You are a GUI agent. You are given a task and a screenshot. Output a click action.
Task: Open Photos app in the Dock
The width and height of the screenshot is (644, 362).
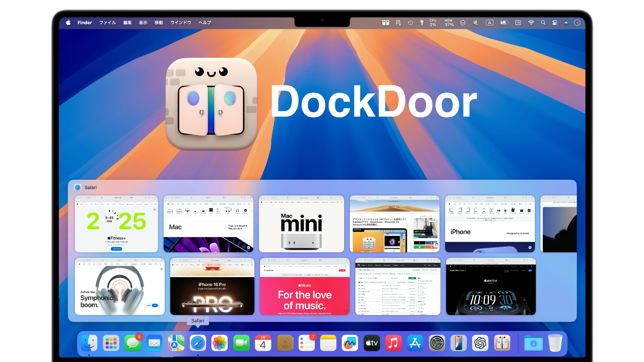[x=220, y=343]
